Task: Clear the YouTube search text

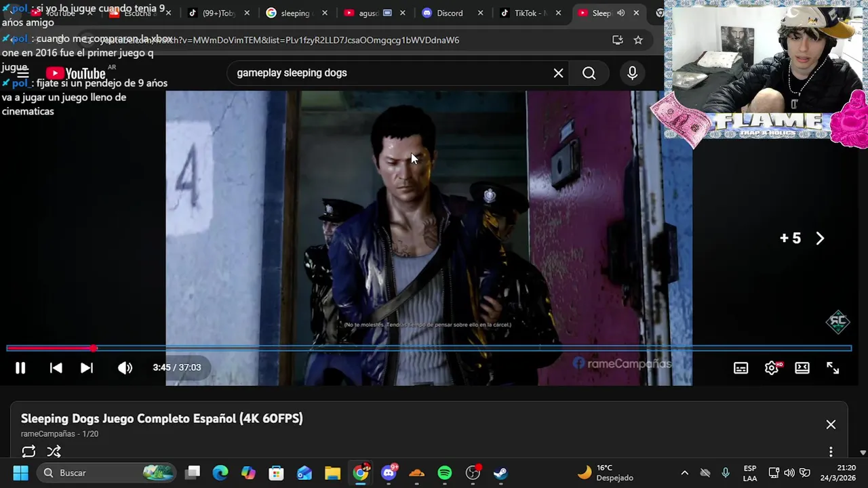Action: [558, 73]
